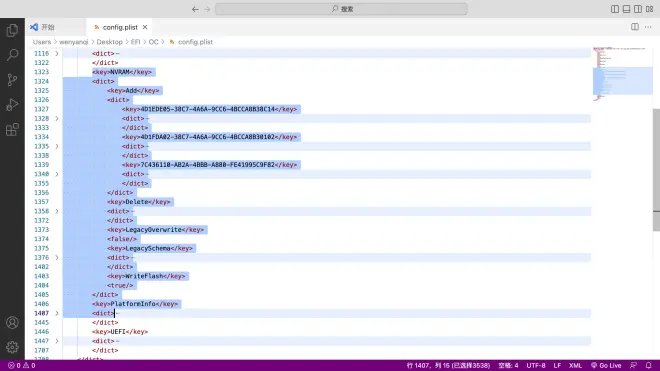Close the config.plist tab
660x371 pixels.
[x=145, y=27]
